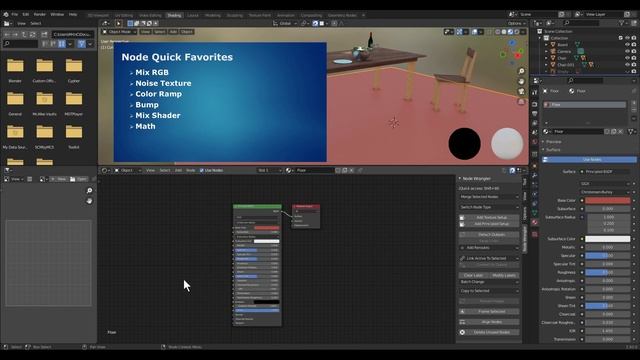Hide the Chair object via eye icon
This screenshot has width=640, height=360.
click(x=627, y=58)
